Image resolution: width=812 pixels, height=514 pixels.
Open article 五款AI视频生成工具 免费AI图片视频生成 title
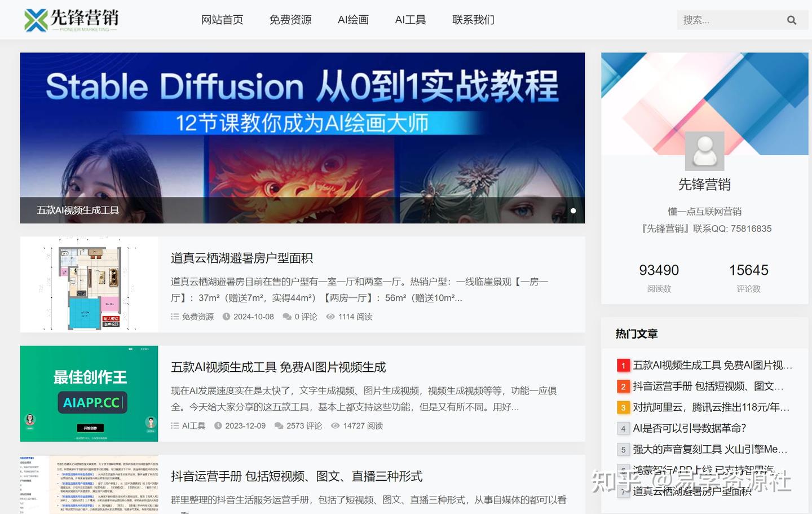tap(279, 367)
